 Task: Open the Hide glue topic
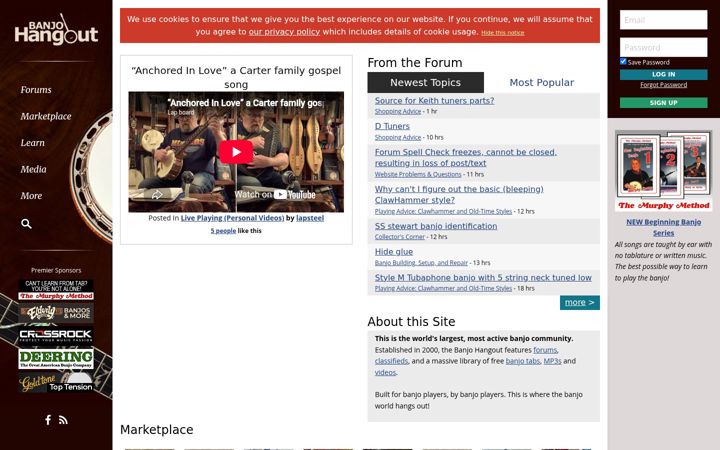point(394,252)
